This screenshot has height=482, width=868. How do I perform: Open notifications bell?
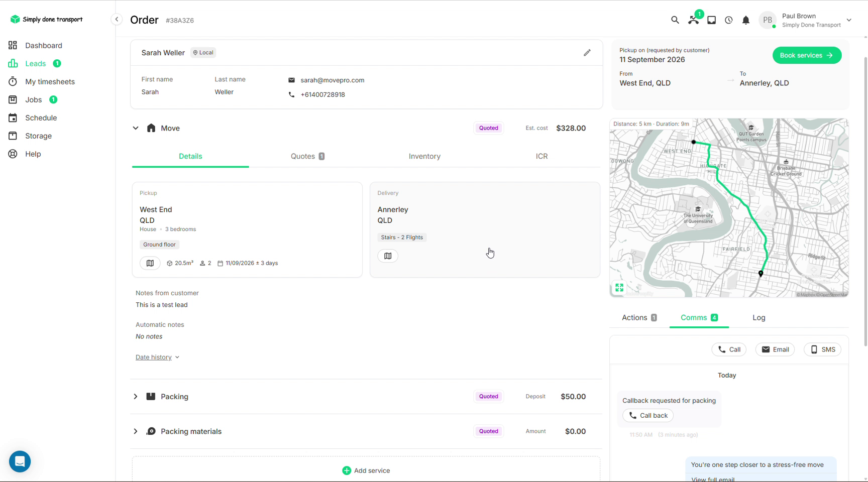pyautogui.click(x=745, y=20)
